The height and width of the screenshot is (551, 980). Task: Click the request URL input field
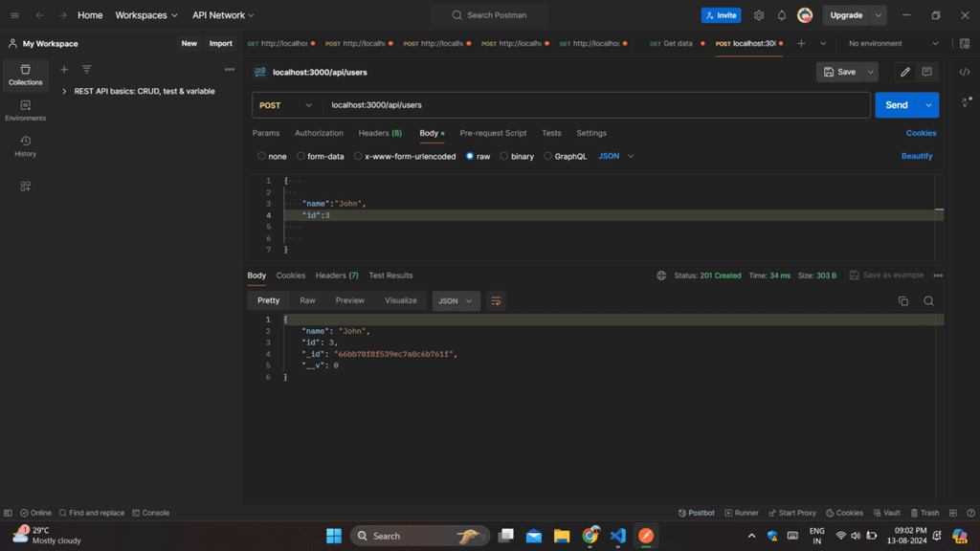point(593,105)
